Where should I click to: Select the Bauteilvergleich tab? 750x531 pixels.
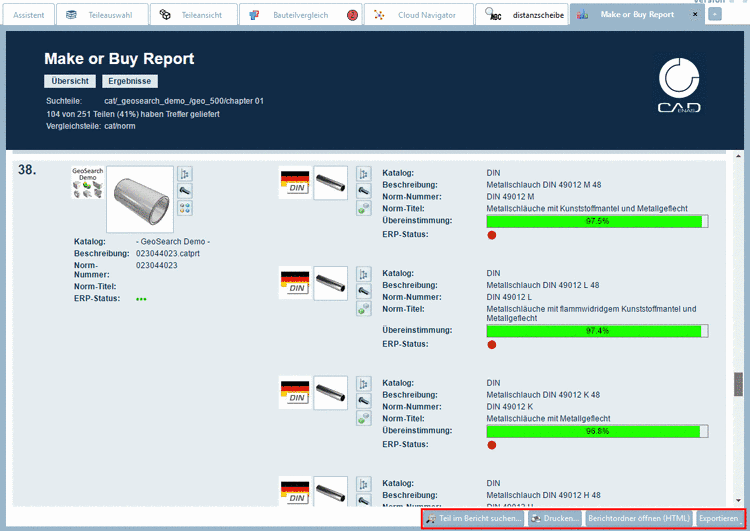pos(300,15)
